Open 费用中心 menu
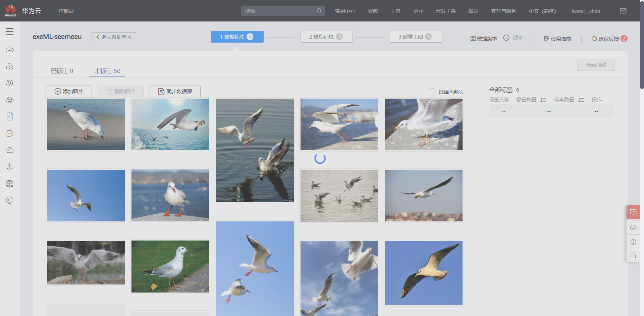 pos(345,11)
